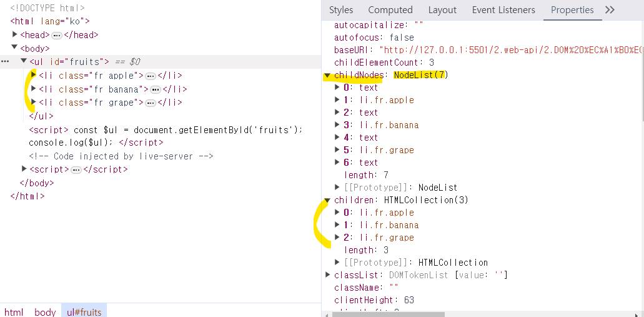The image size is (644, 317).
Task: Expand the NodeList prototype entry
Action: pyautogui.click(x=337, y=187)
